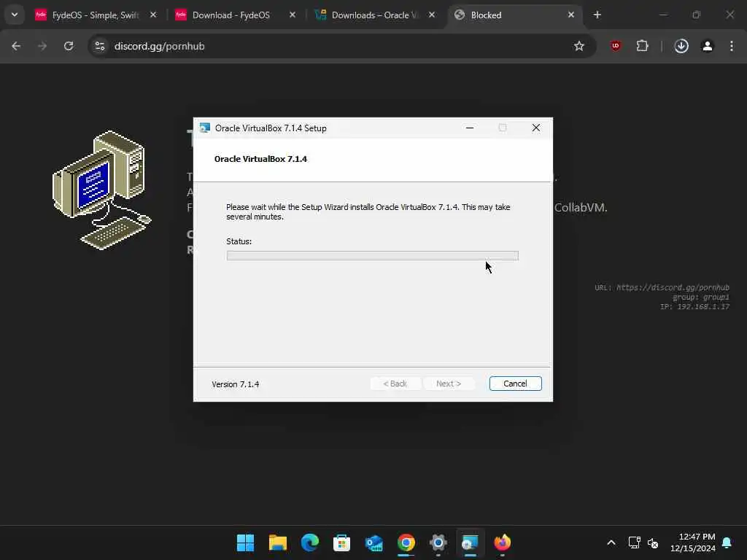Close the Blocked tab
The image size is (747, 560).
click(x=571, y=15)
